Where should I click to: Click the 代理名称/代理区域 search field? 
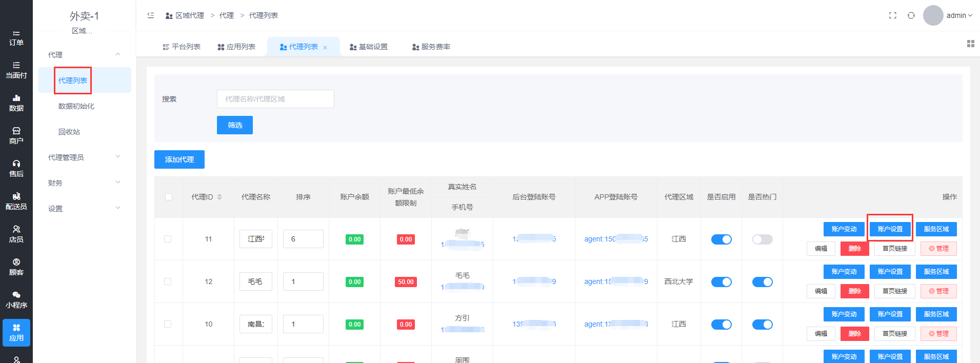click(x=275, y=99)
